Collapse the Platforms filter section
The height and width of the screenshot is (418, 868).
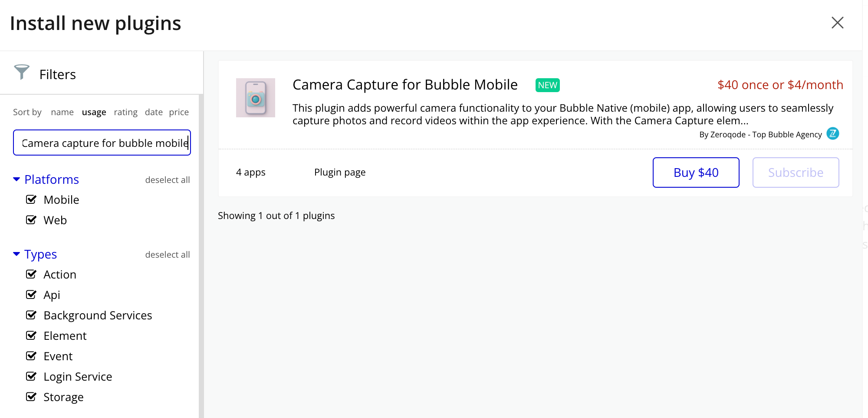coord(16,179)
